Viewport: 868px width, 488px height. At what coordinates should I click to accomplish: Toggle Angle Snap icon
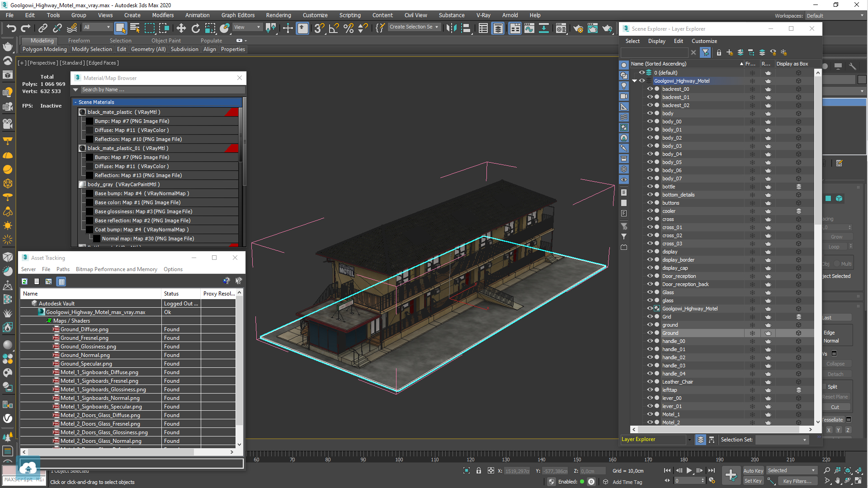pos(334,28)
